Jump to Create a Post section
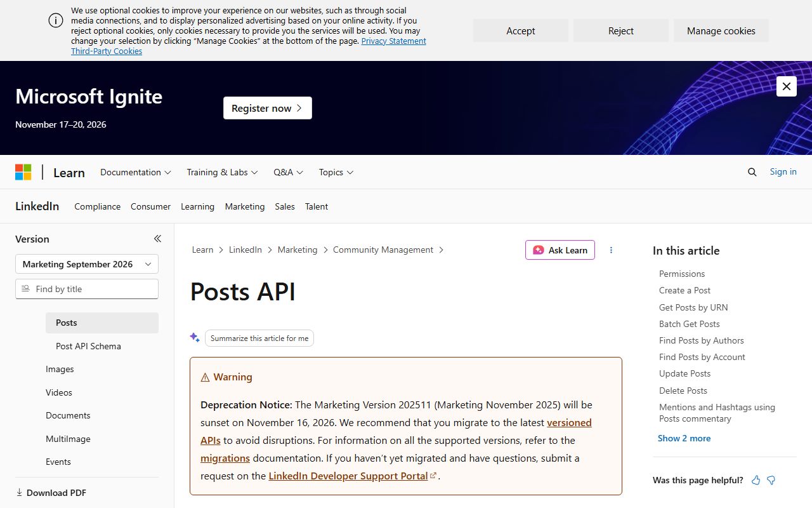 (x=684, y=290)
